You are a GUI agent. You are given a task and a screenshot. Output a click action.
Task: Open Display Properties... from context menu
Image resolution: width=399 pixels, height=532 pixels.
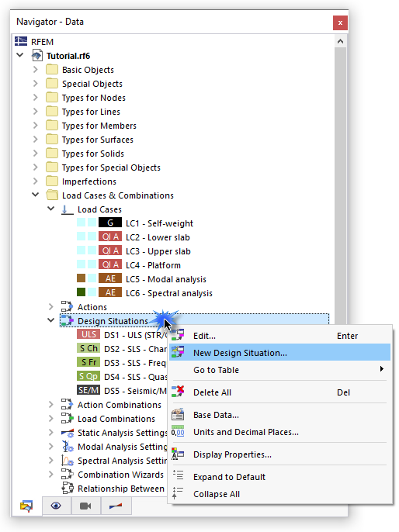click(x=279, y=454)
